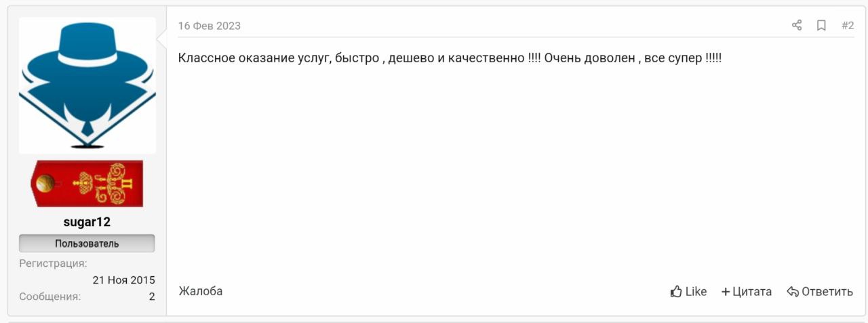Click the reply arrow icon beside Ответить
This screenshot has height=323, width=868.
coord(793,292)
